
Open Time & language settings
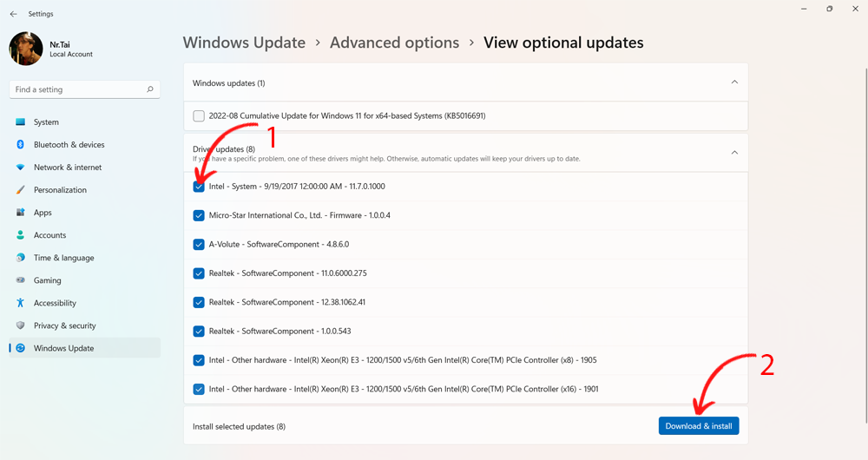click(85, 258)
